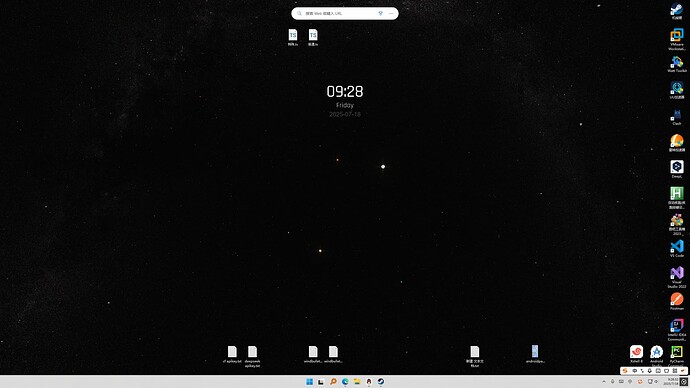This screenshot has height=388, width=690.
Task: Open the Xshell 8 desktop shortcut
Action: click(636, 354)
